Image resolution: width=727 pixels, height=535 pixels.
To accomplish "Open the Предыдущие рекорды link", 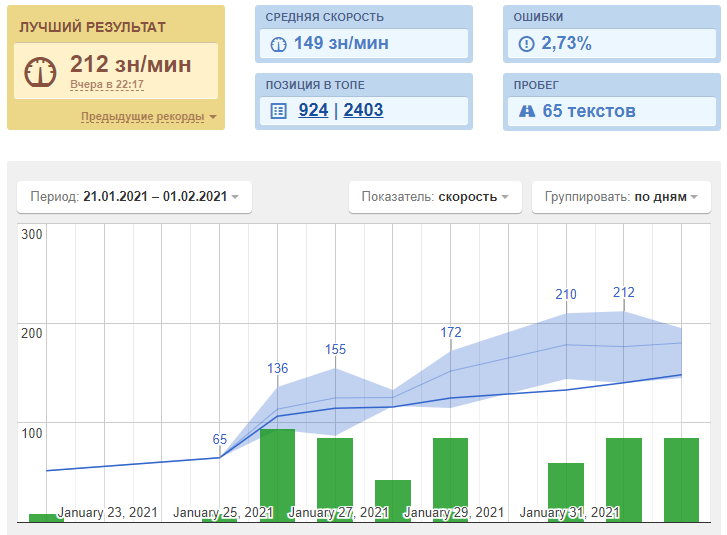I will 143,116.
